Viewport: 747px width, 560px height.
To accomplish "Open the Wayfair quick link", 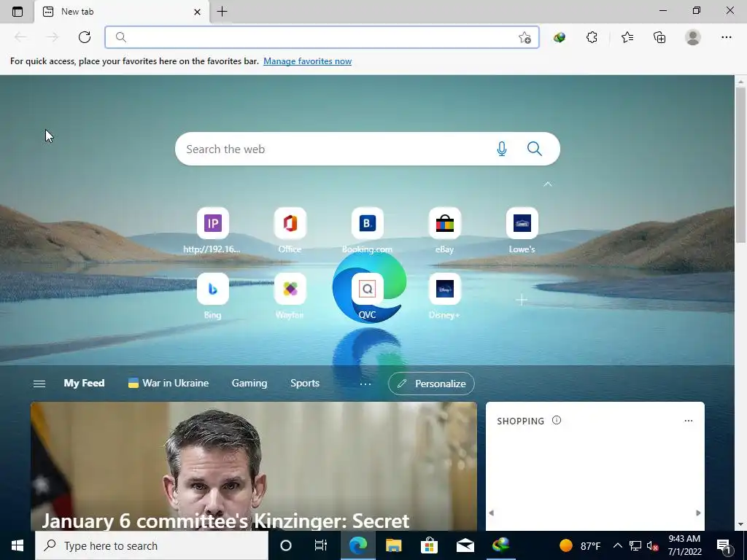I will point(290,296).
